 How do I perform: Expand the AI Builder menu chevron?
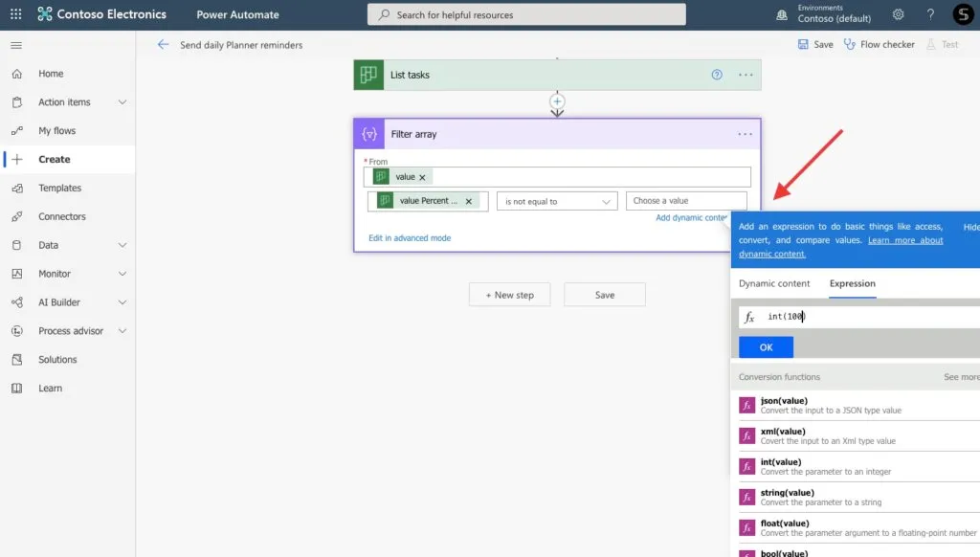tap(122, 302)
